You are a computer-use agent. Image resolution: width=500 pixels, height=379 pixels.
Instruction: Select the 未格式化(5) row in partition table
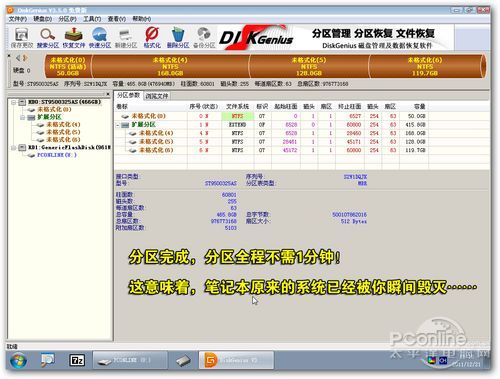coord(271,142)
